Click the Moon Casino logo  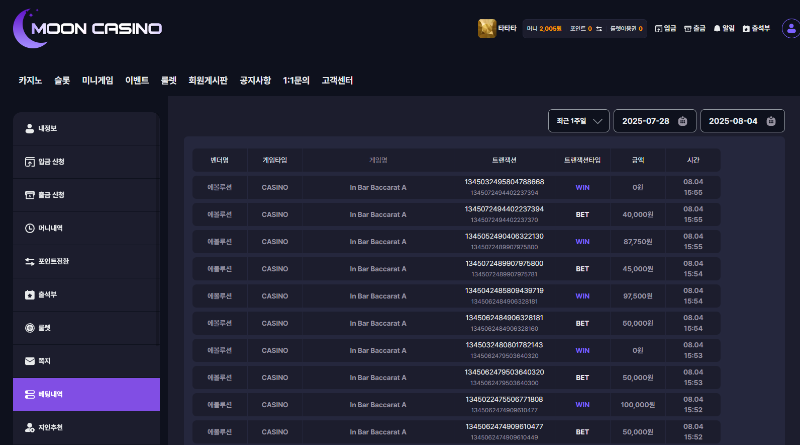[87, 29]
